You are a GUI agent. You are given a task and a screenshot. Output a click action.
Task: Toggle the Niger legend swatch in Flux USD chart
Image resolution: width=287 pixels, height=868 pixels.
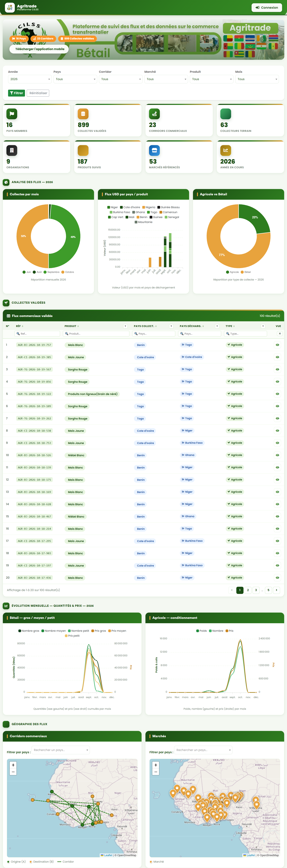pos(109,208)
